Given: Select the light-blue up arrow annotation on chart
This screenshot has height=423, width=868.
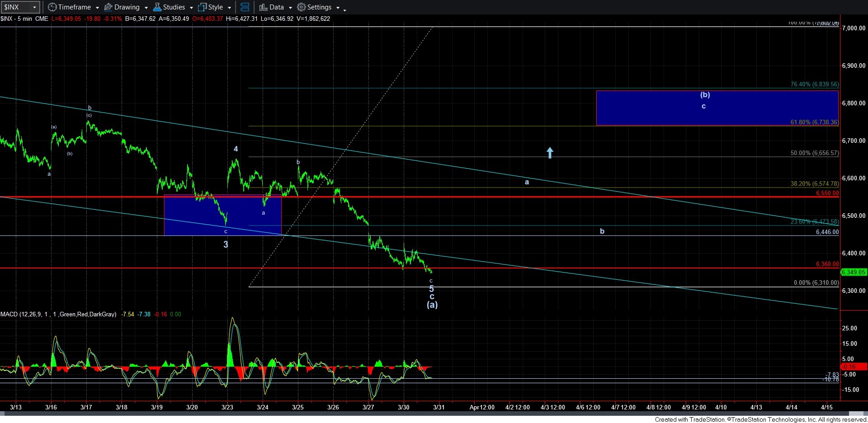Looking at the screenshot, I should point(550,153).
